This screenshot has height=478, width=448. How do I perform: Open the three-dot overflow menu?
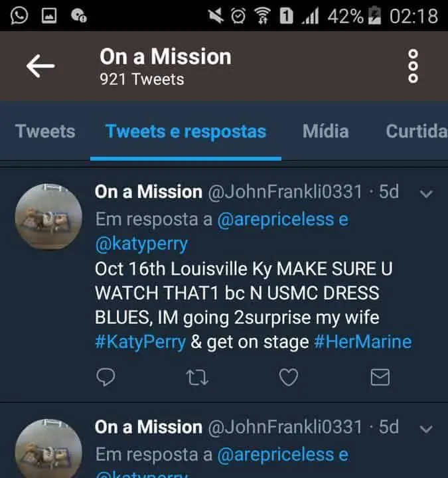point(413,66)
